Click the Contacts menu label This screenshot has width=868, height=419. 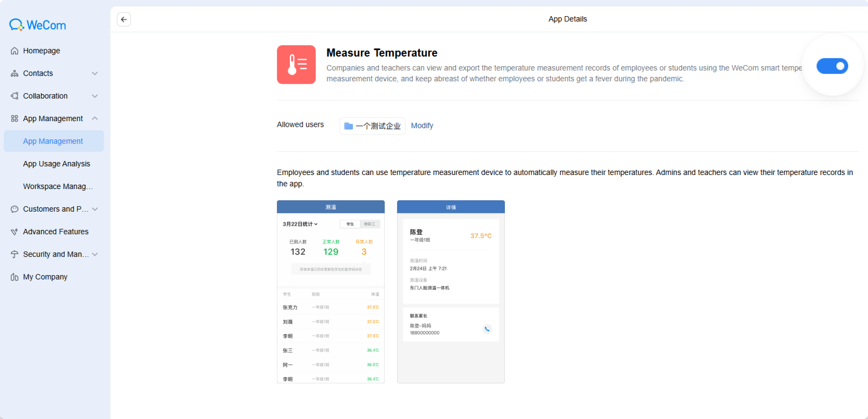coord(38,73)
